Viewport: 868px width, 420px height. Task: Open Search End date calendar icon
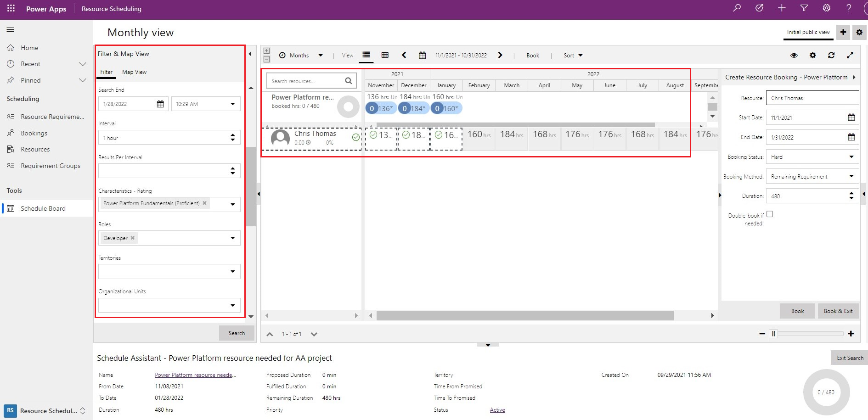pos(160,104)
